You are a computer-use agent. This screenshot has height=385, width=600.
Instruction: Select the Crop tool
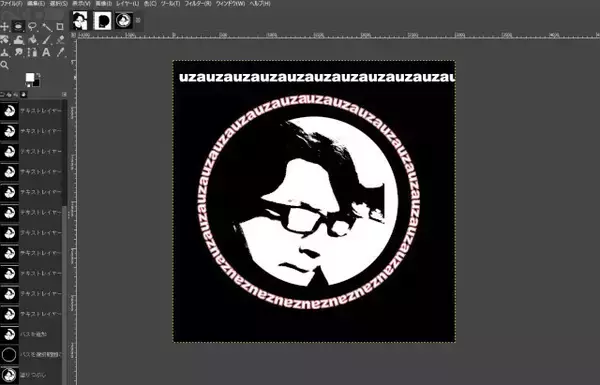(x=60, y=27)
